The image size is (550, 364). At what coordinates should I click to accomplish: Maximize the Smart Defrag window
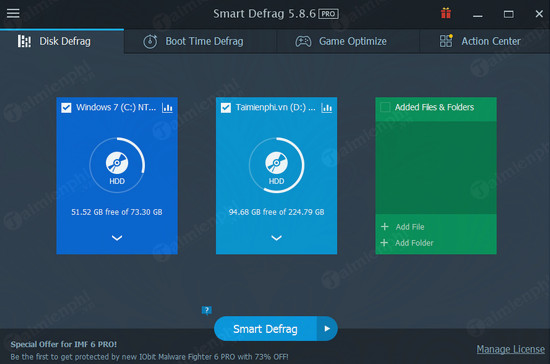point(509,14)
